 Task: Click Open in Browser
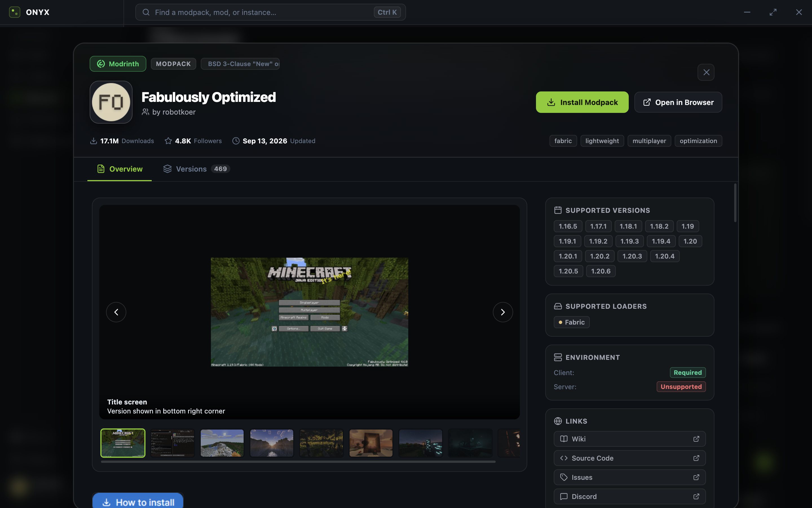point(678,102)
